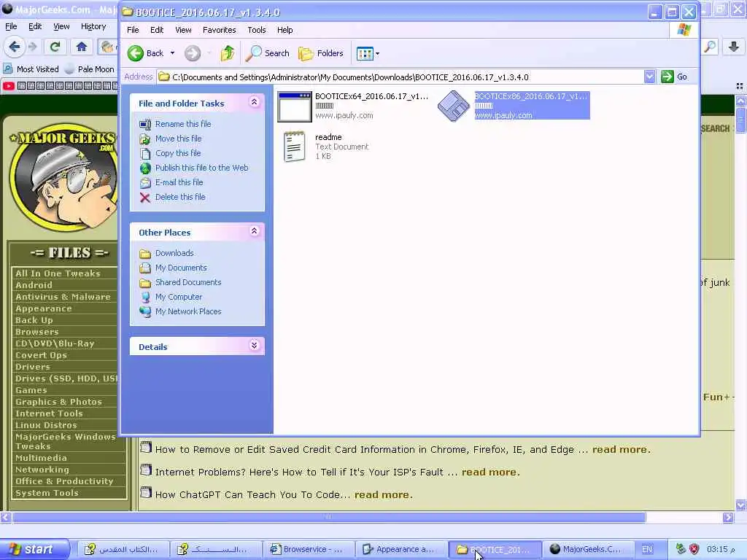This screenshot has width=747, height=560.
Task: Switch to MajorGeeks taskbar button
Action: point(587,550)
